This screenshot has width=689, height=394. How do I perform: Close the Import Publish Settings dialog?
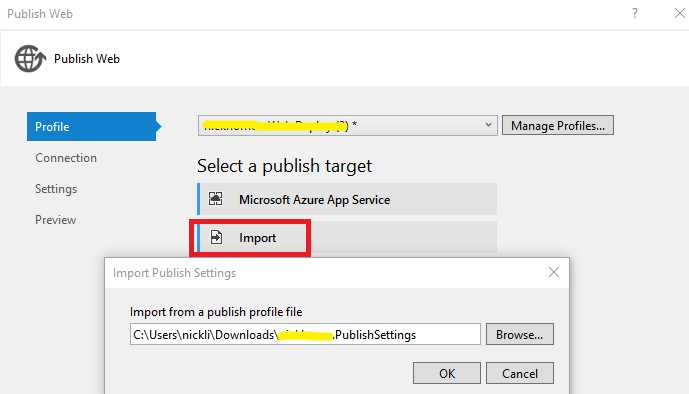tap(554, 272)
